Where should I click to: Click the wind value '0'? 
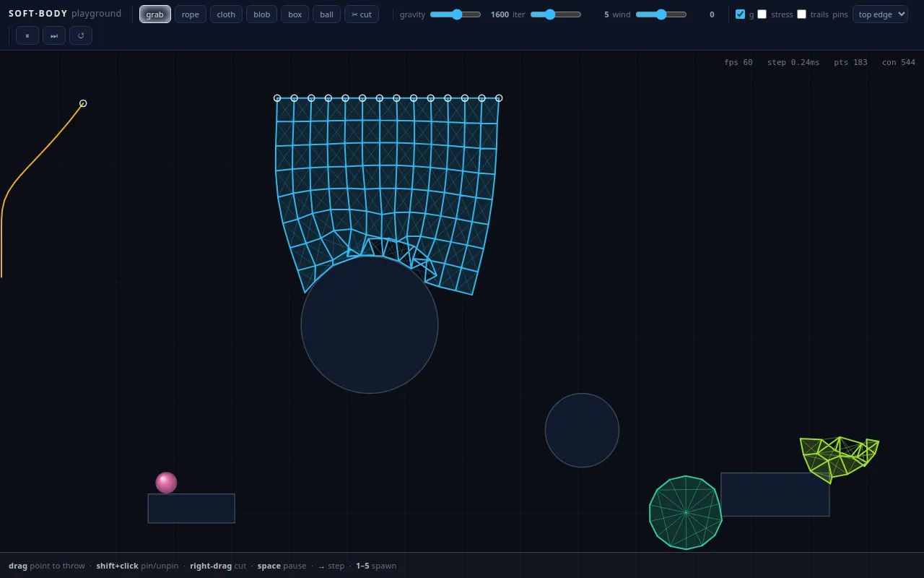point(712,14)
